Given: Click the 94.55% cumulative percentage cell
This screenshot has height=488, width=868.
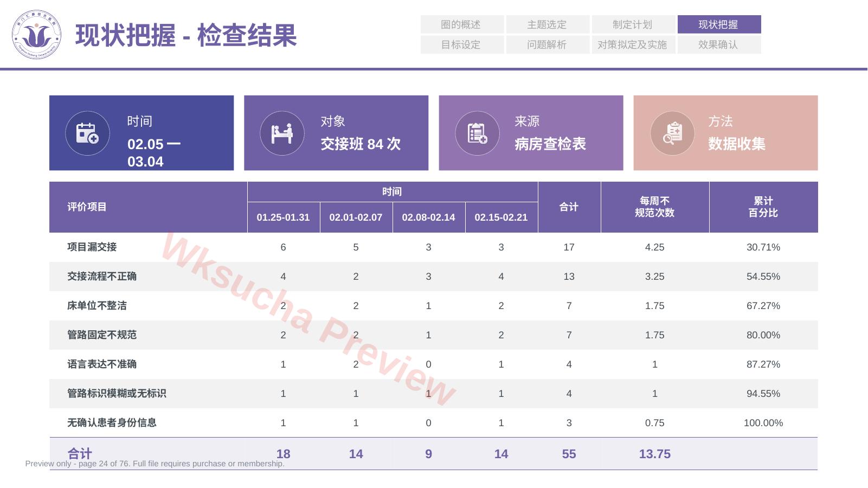Looking at the screenshot, I should tap(763, 394).
